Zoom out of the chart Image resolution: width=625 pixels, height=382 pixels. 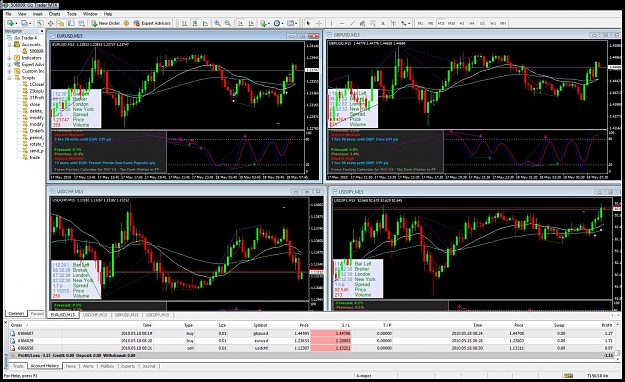pyautogui.click(x=228, y=24)
